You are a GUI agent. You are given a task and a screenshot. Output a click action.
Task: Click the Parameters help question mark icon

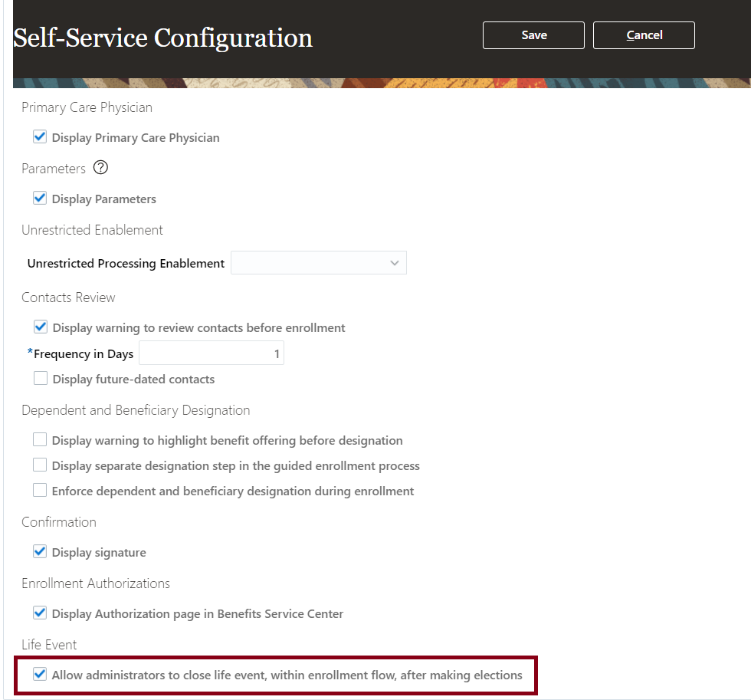pos(100,168)
